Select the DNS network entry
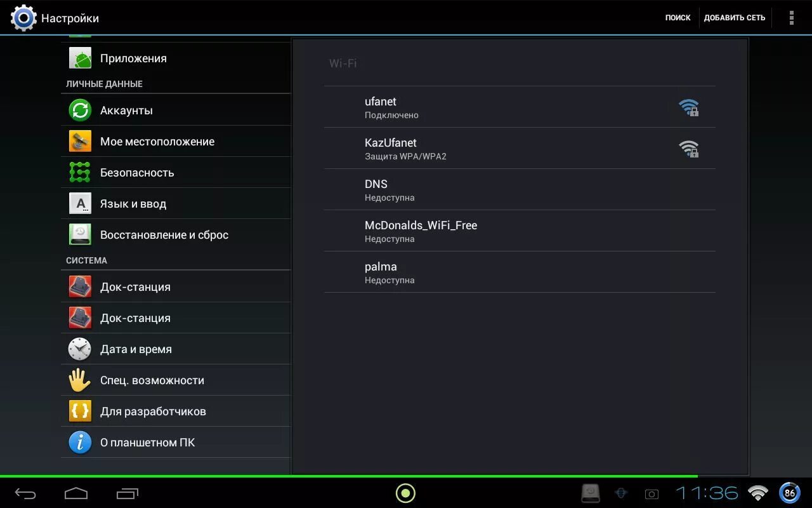812x508 pixels. [520, 190]
